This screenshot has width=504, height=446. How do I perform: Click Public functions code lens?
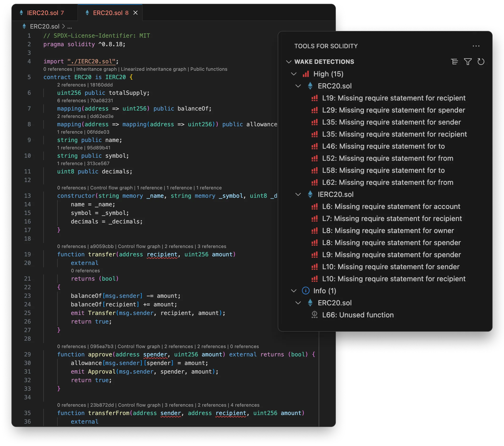pyautogui.click(x=209, y=69)
